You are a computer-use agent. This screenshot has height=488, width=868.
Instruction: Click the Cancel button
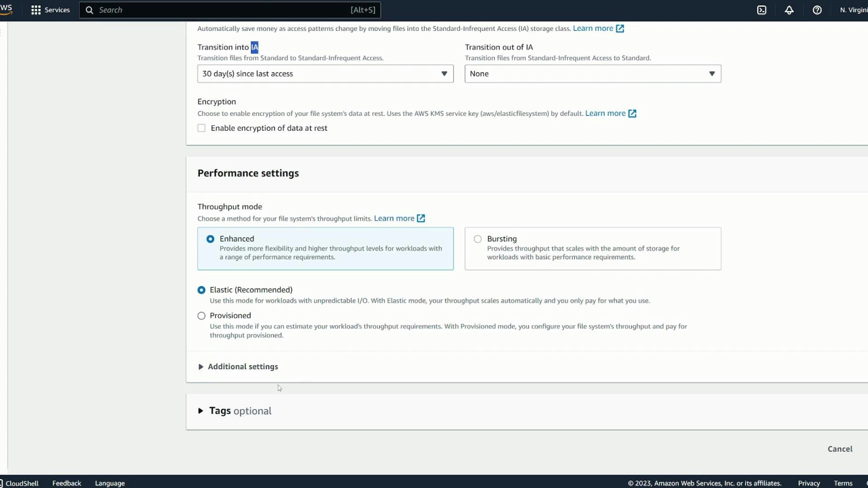coord(840,449)
